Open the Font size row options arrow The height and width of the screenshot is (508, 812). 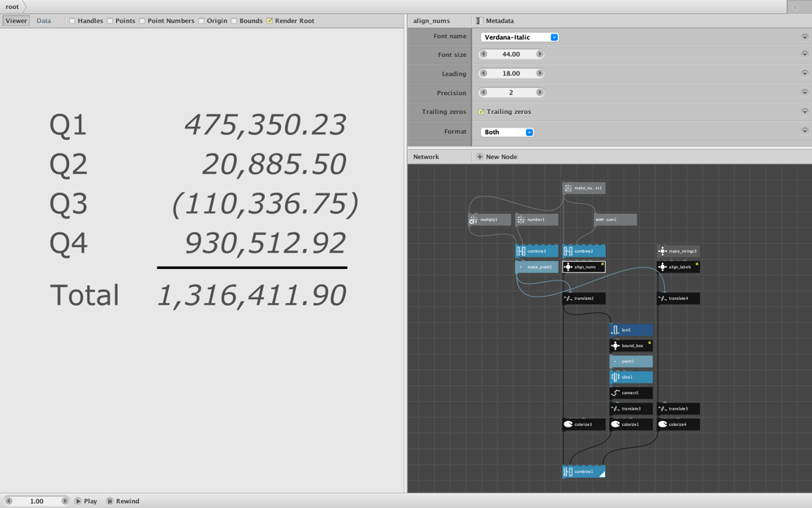coord(804,54)
